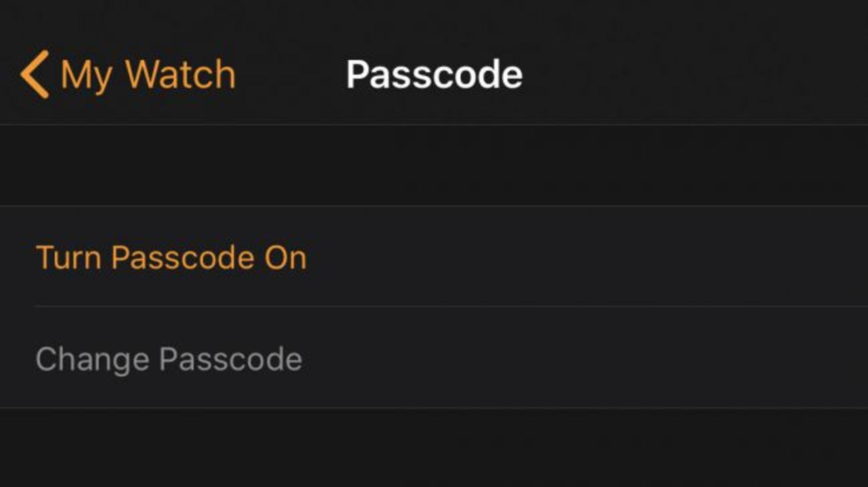Select the orange Turn Passcode On text

click(x=171, y=258)
